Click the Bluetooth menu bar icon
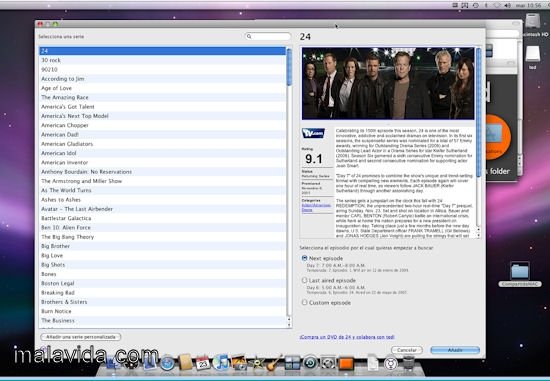 coord(486,5)
